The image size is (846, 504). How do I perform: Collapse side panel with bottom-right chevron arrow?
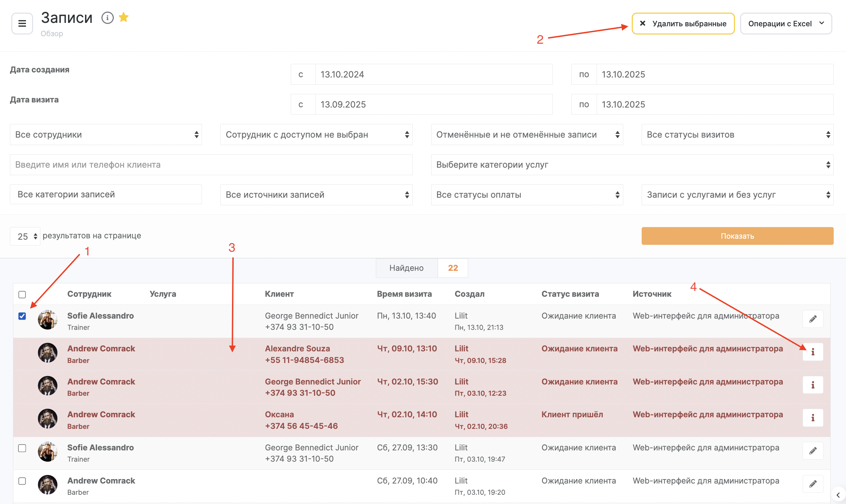(x=838, y=495)
